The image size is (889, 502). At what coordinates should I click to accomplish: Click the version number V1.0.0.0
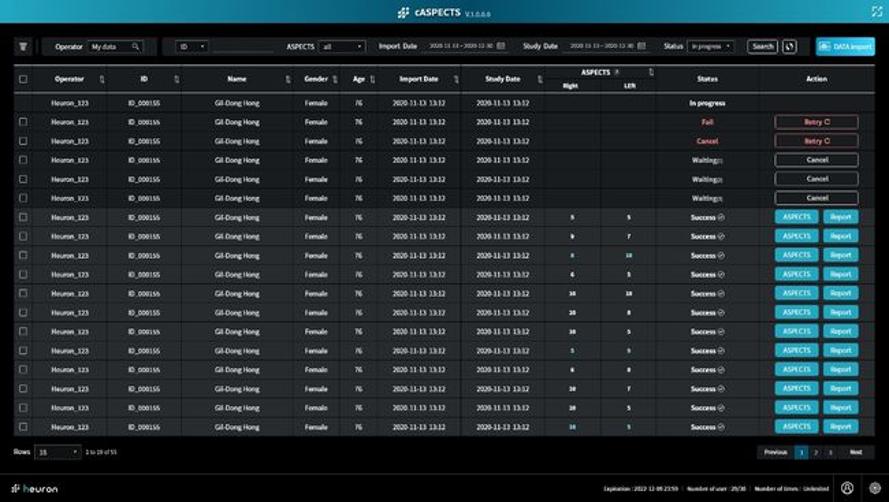coord(478,14)
